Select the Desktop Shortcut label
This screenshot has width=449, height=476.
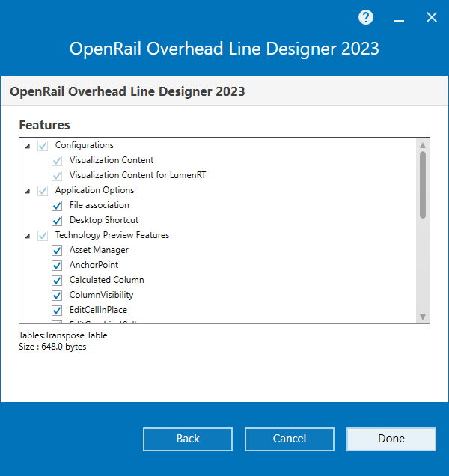point(104,220)
